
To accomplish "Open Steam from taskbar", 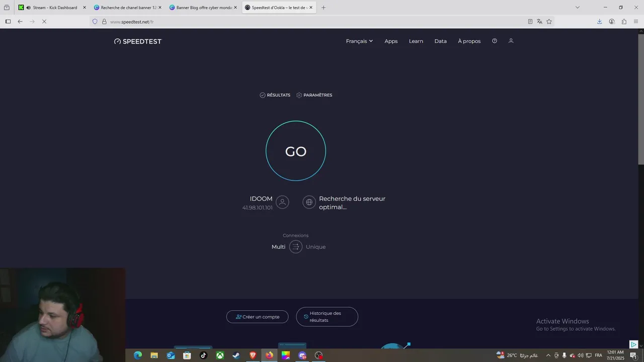I will pos(236,355).
